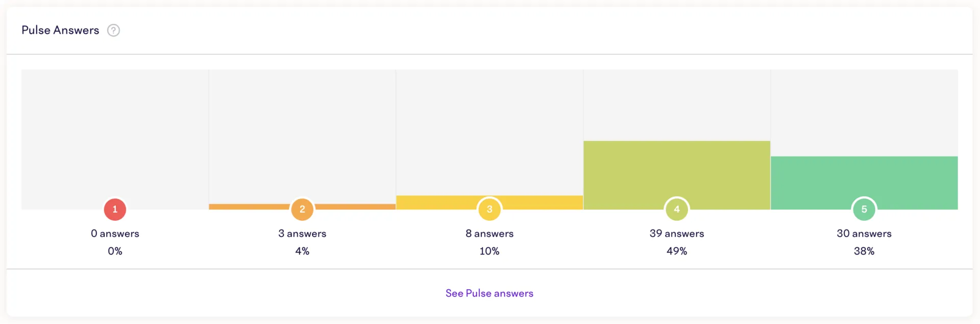Click the 38% percentage text
The image size is (980, 324).
tap(864, 251)
